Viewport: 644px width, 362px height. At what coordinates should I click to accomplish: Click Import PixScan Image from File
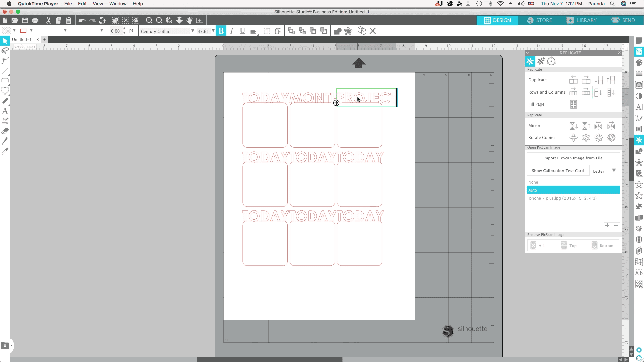572,158
